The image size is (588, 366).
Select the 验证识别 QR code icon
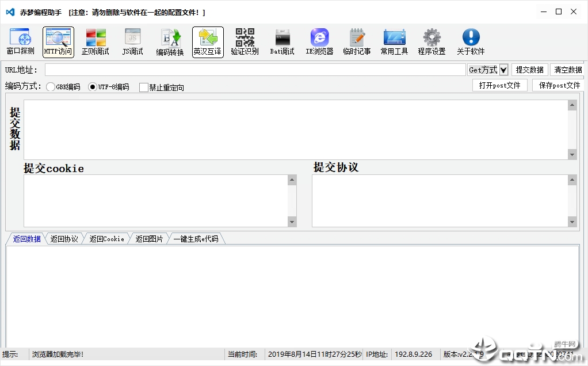tap(245, 41)
